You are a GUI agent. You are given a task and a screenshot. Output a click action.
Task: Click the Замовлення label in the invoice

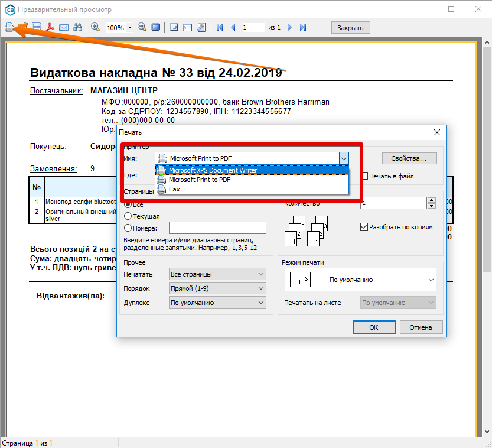pos(54,169)
